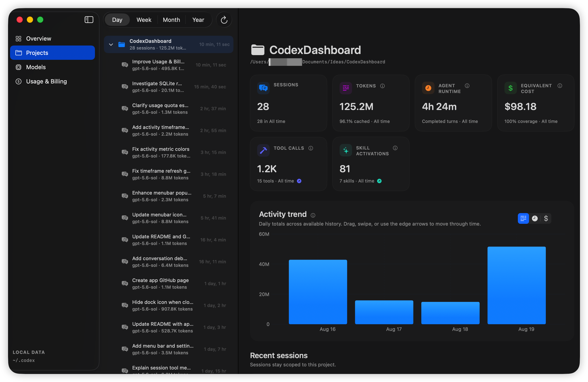588x382 pixels.
Task: Open session 'Update README and G...'
Action: pos(169,240)
